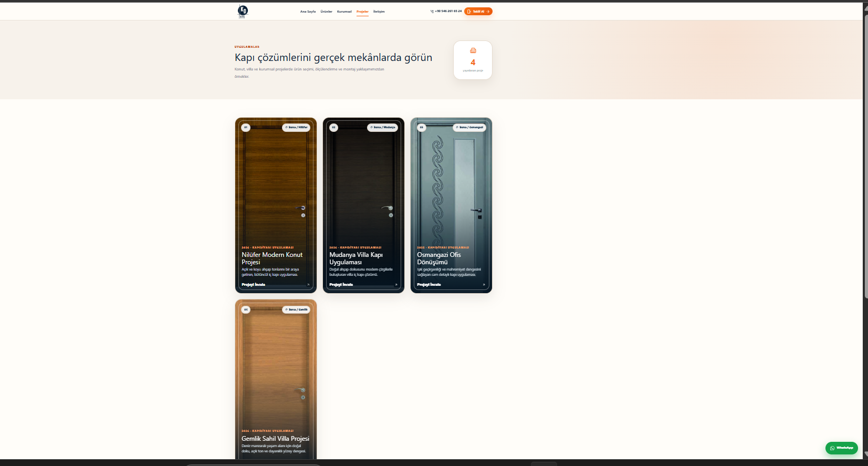The image size is (868, 466).
Task: Click 'Projeyi İncele' on the Mudanya card
Action: [341, 285]
